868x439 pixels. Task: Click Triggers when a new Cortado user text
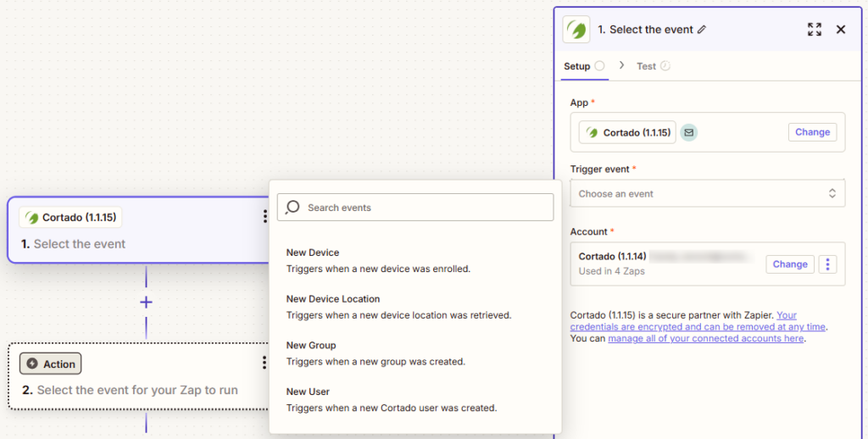(x=392, y=408)
